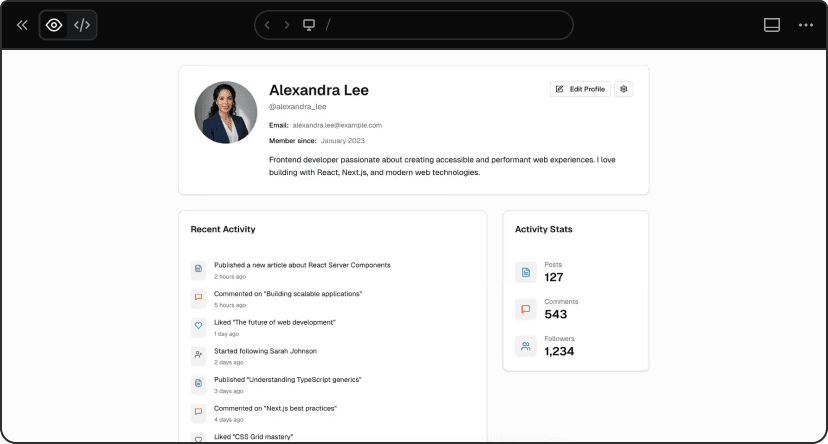Open the React Server Components article activity

tap(302, 265)
